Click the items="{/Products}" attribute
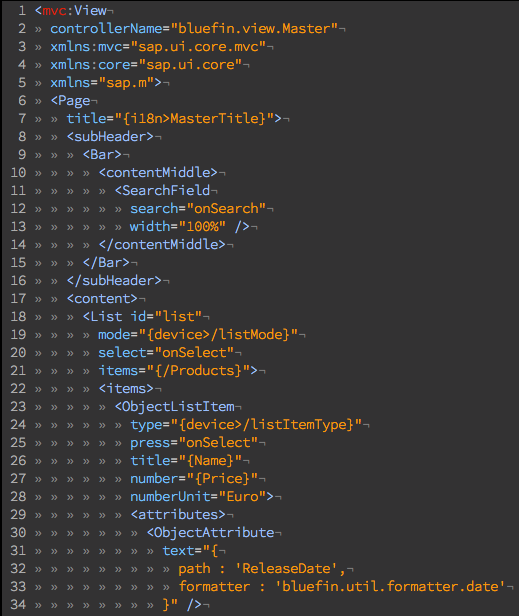 174,371
